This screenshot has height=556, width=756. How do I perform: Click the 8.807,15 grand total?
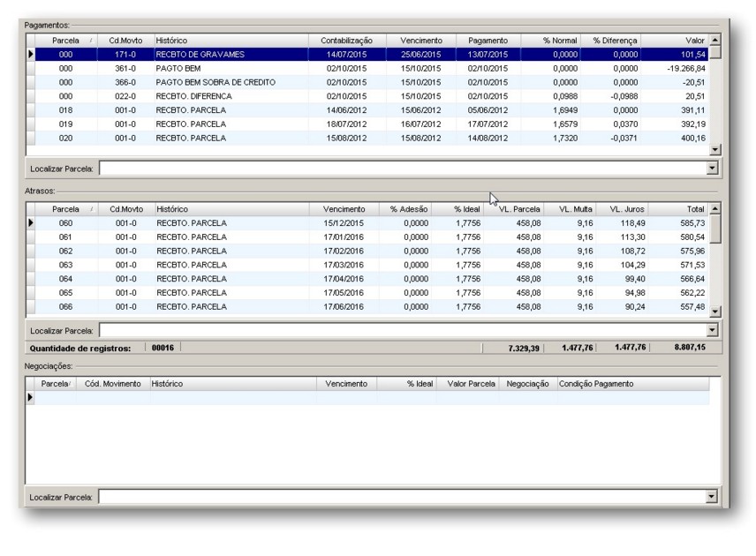pos(690,347)
